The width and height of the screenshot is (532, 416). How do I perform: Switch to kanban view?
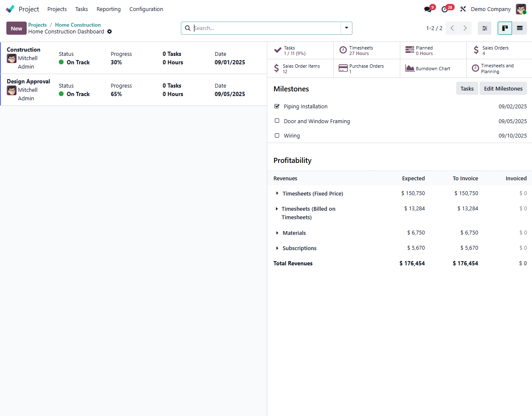[504, 28]
